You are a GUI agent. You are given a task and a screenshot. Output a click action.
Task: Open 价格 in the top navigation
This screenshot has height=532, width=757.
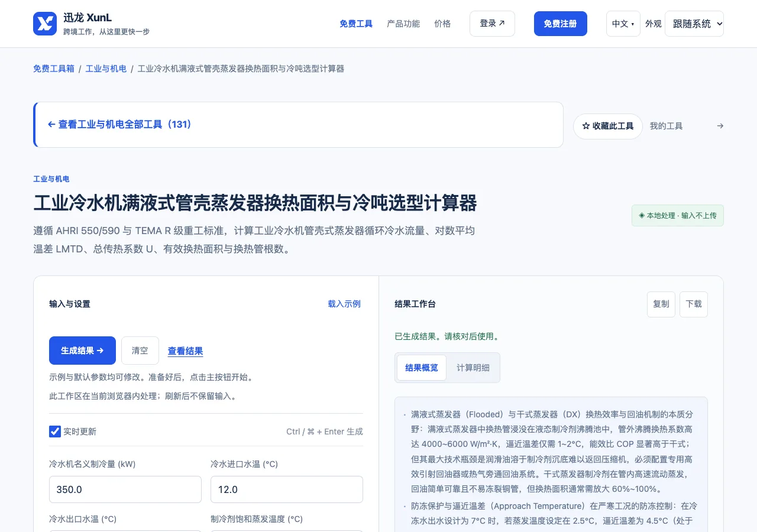442,24
